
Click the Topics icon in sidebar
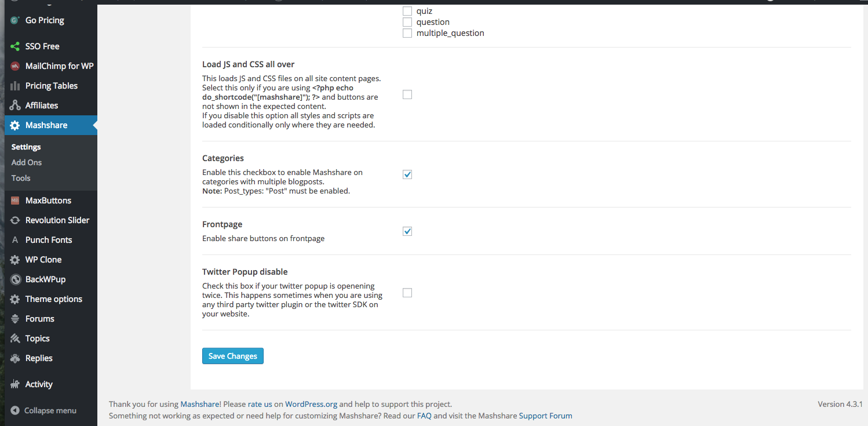tap(15, 338)
